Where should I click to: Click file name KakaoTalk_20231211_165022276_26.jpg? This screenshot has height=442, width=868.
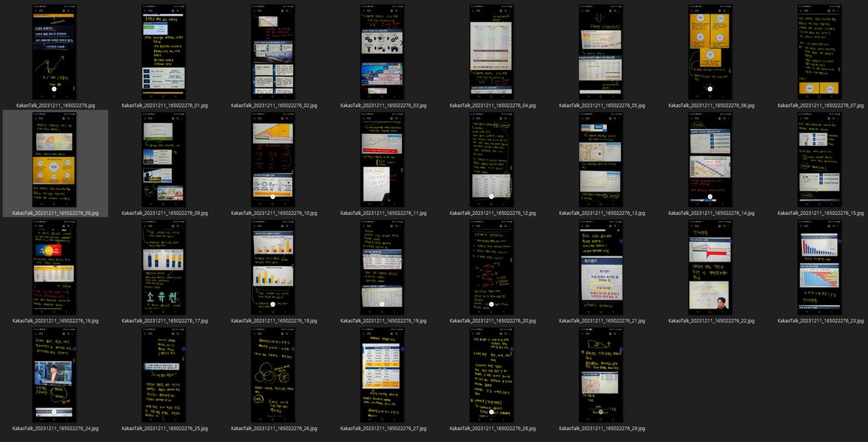pos(274,427)
